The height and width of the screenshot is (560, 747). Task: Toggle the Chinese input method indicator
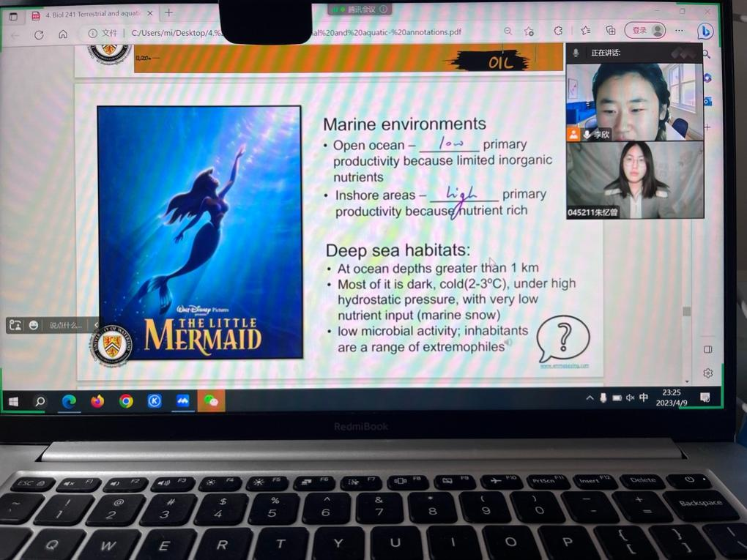644,397
